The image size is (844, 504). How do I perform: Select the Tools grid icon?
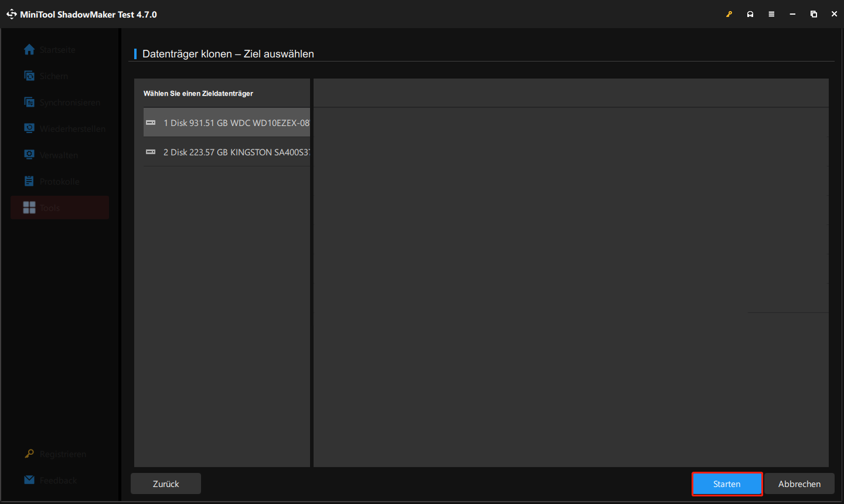(29, 207)
